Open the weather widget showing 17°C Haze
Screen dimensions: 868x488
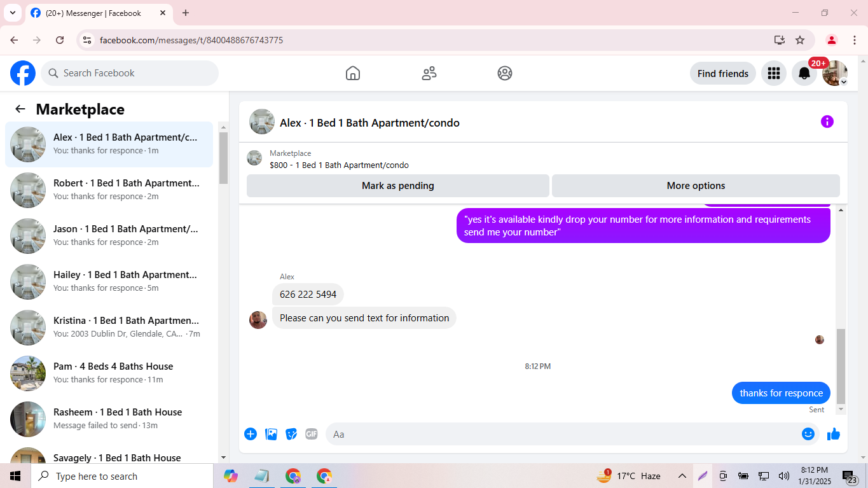click(x=628, y=476)
